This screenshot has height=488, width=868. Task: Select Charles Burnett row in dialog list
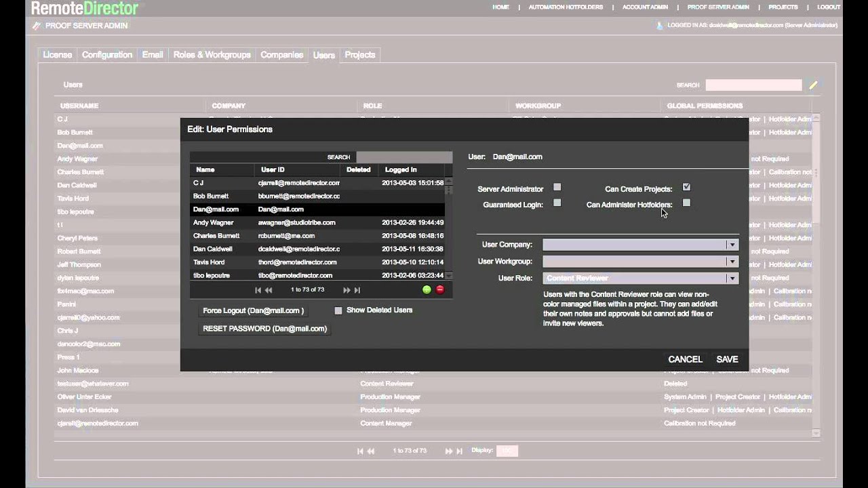coord(317,236)
